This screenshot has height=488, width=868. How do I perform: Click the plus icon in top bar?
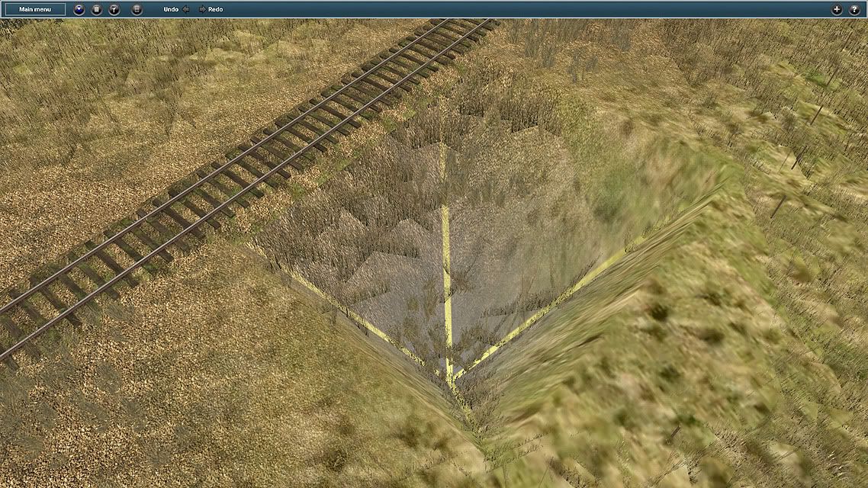pyautogui.click(x=837, y=9)
